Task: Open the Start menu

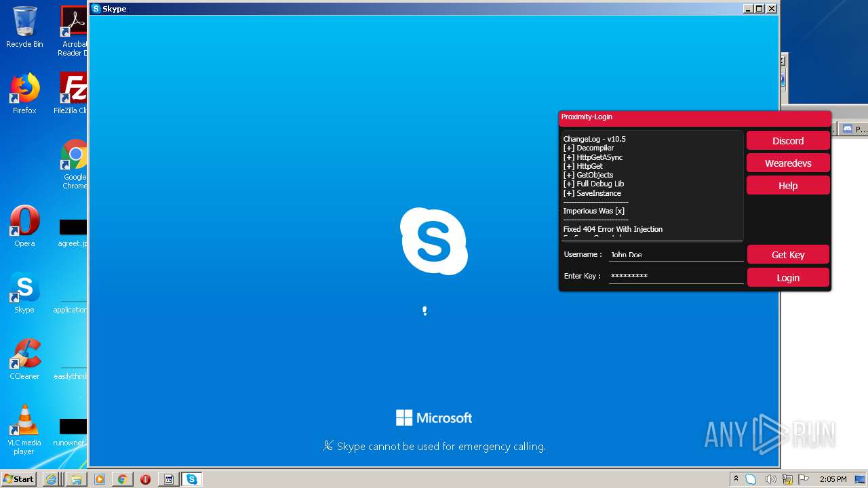Action: click(x=18, y=479)
